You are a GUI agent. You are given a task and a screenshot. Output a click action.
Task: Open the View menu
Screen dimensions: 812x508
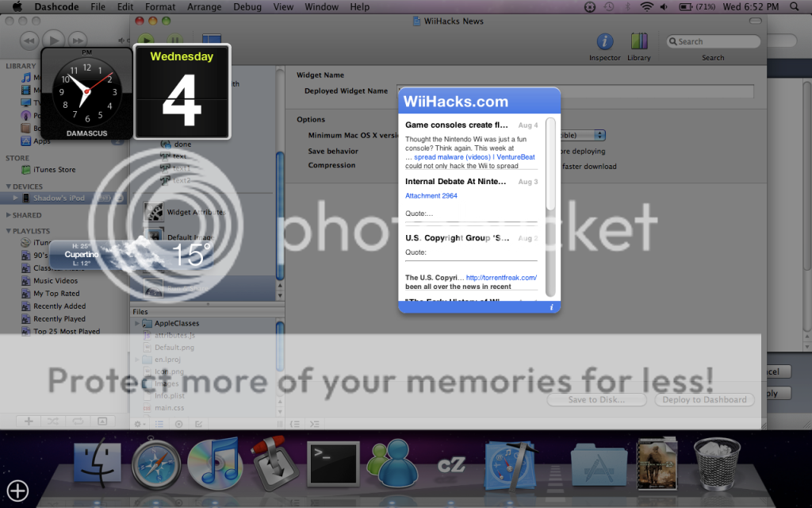coord(283,6)
